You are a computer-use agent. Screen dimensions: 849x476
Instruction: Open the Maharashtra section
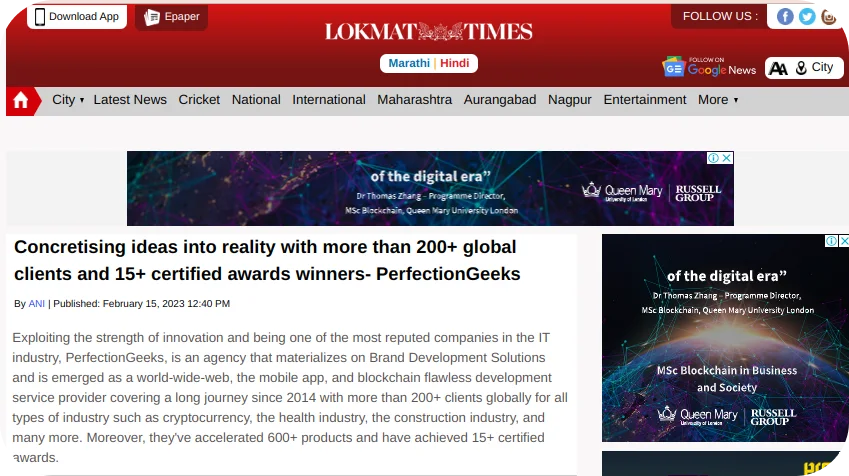(x=415, y=100)
